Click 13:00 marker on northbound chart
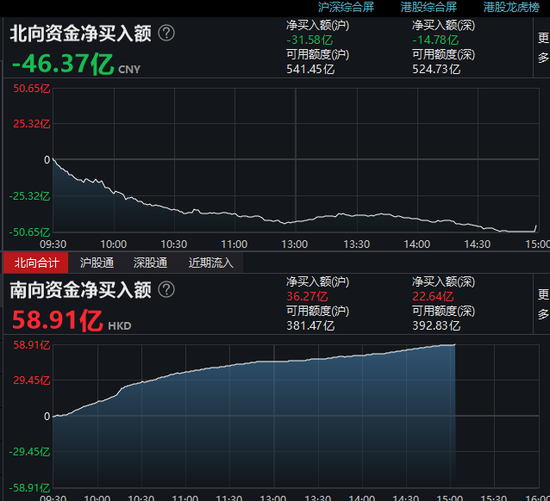 (295, 244)
